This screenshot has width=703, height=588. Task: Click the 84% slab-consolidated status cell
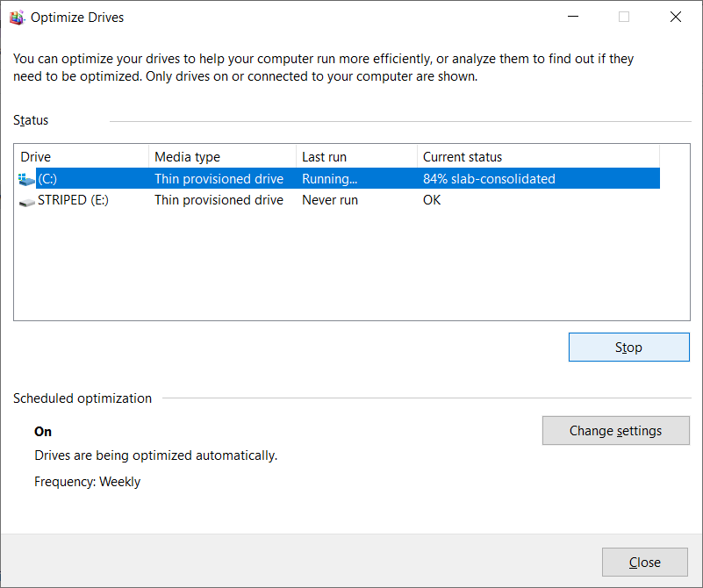(489, 179)
